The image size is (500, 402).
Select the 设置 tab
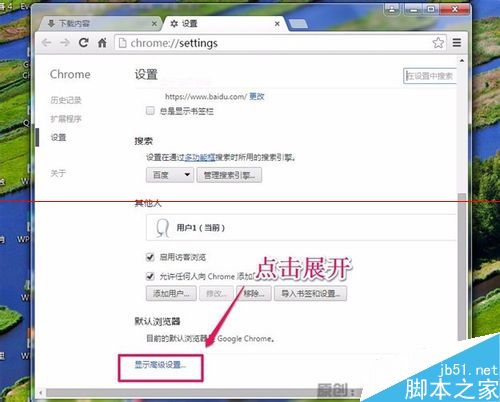pyautogui.click(x=225, y=24)
